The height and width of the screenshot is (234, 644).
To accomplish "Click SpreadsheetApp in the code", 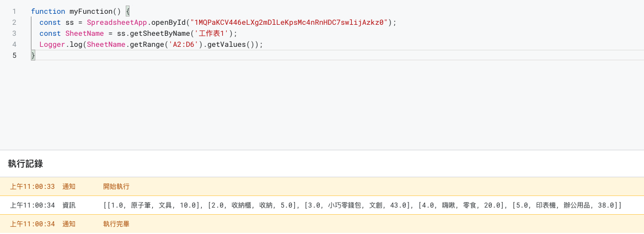I will [x=116, y=22].
